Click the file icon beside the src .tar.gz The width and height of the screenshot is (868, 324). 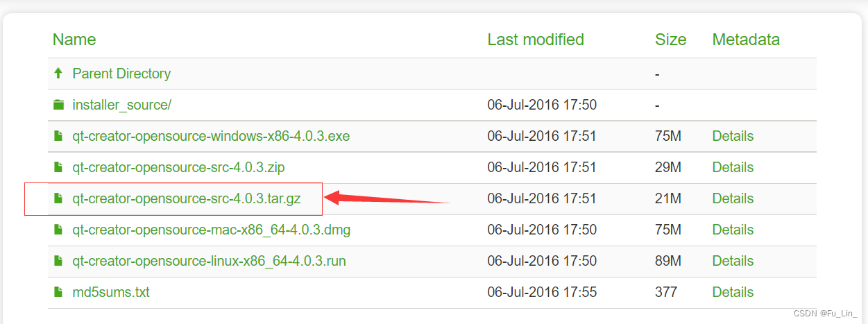[x=58, y=199]
